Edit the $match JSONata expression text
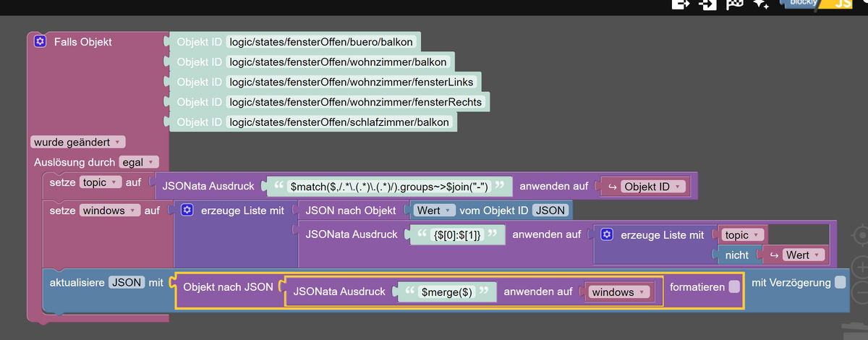This screenshot has width=868, height=340. [x=389, y=187]
